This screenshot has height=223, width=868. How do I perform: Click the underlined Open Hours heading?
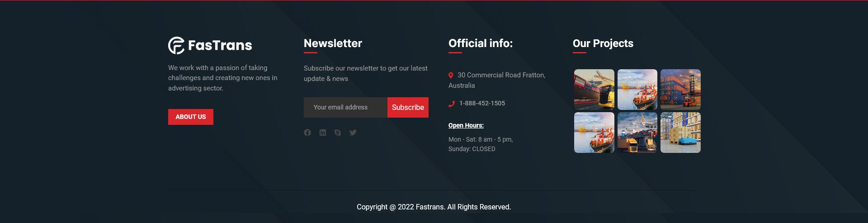tap(466, 125)
